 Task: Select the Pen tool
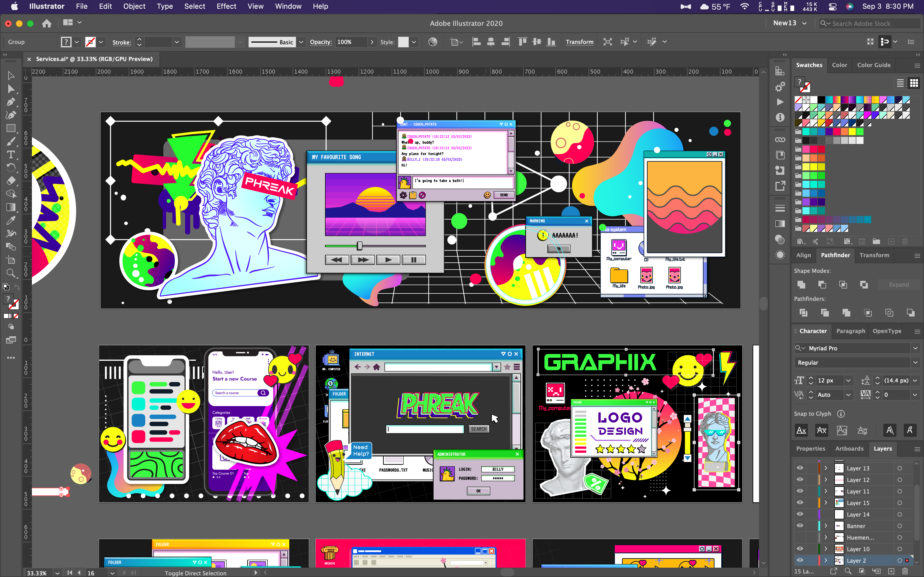pyautogui.click(x=11, y=102)
